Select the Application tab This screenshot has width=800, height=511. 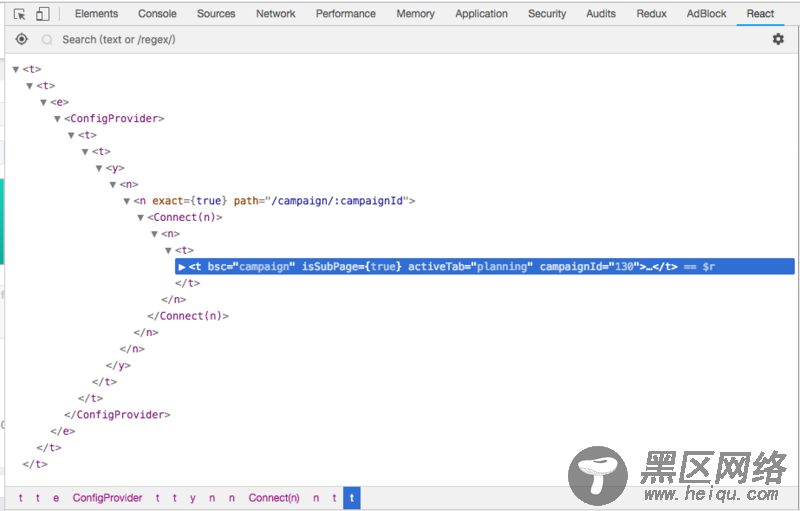coord(481,14)
